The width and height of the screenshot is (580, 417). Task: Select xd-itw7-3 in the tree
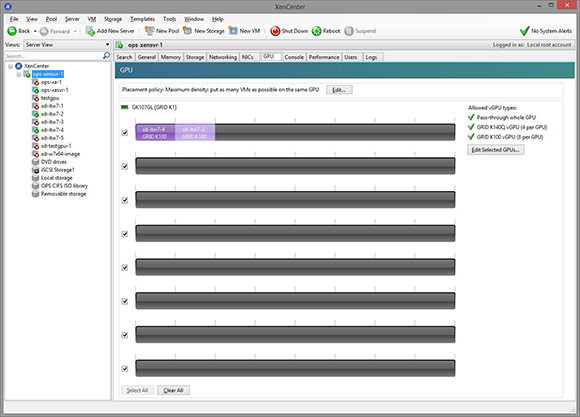coord(53,122)
